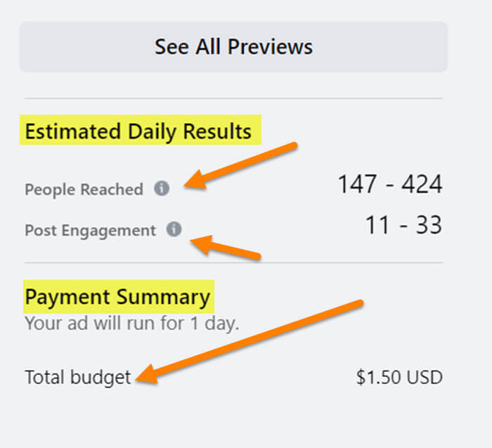Click the divider line above Estimated Daily Results
Viewport: 492px width, 448px height.
(x=233, y=98)
